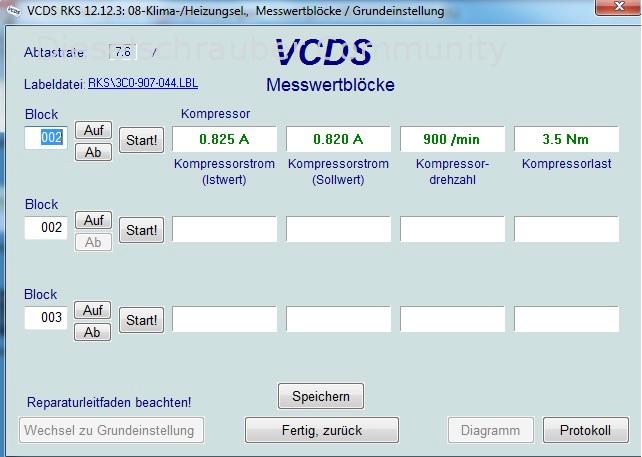Click the Kompressorstrom (Sollwert) label
This screenshot has height=457, width=642.
(x=338, y=172)
